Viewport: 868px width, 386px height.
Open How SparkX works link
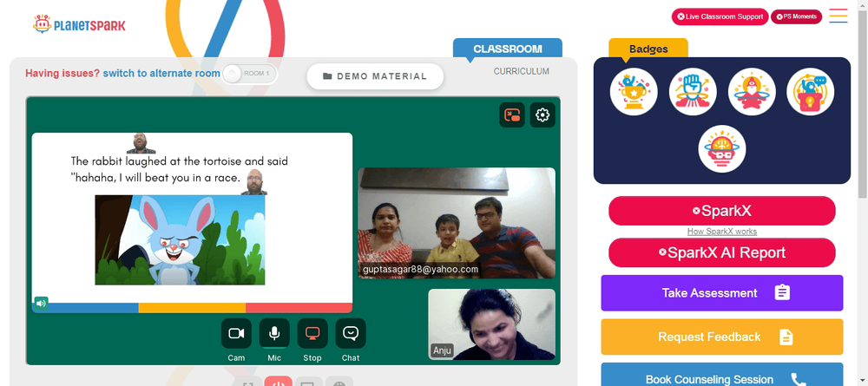click(x=722, y=232)
